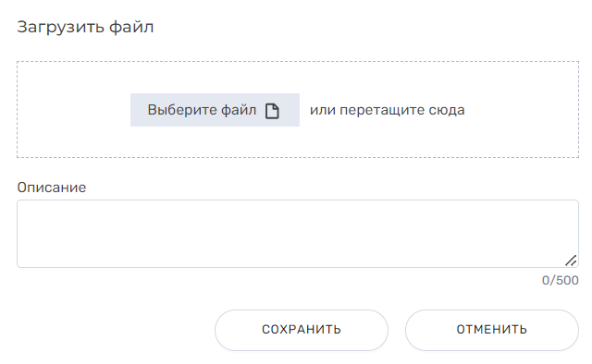Select the page icon beside Выберите файл
Image resolution: width=592 pixels, height=364 pixels.
pos(272,111)
